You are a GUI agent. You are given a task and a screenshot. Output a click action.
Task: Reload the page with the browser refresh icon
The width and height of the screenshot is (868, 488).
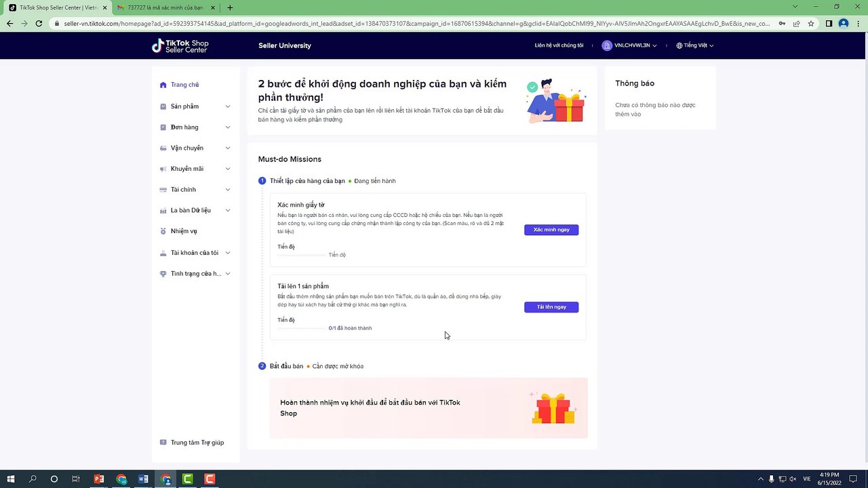(39, 24)
